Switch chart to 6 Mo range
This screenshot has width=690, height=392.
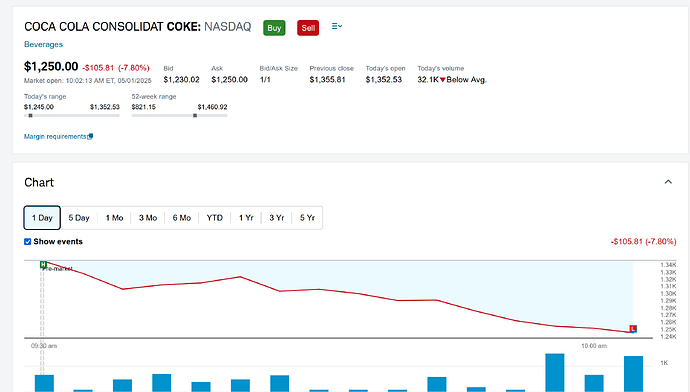182,218
